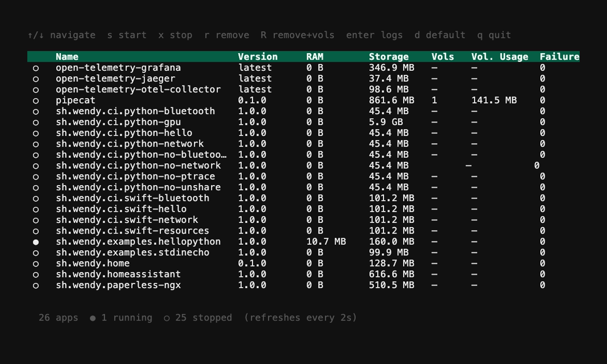Image resolution: width=607 pixels, height=364 pixels.
Task: Click status circle for sh.wendy.ci.python-bluetooth
Action: click(36, 112)
